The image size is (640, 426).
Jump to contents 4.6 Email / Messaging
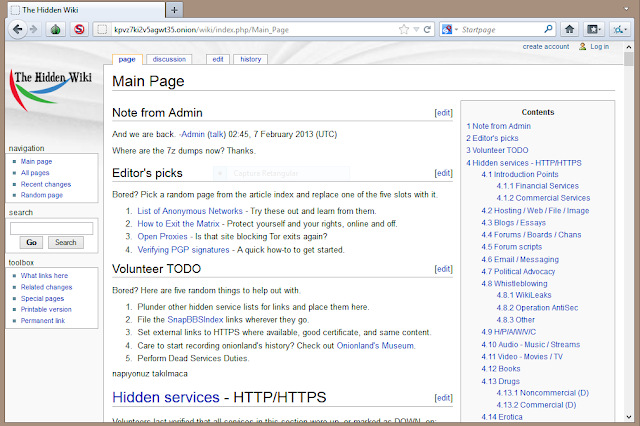[520, 260]
